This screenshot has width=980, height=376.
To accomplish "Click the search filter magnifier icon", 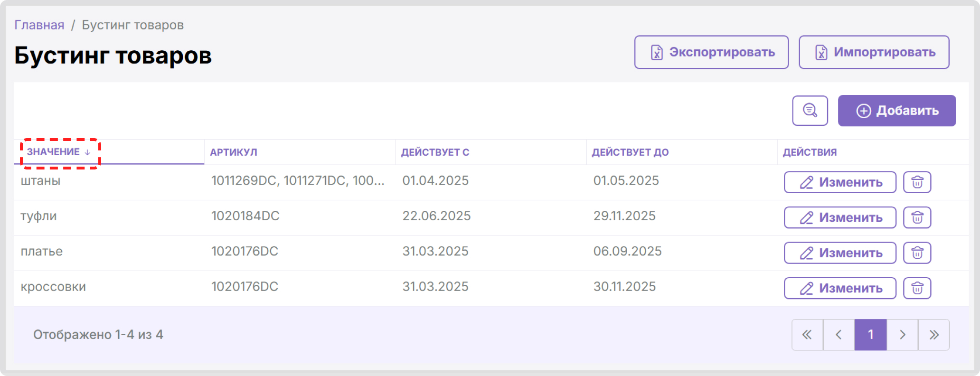I will pos(810,111).
